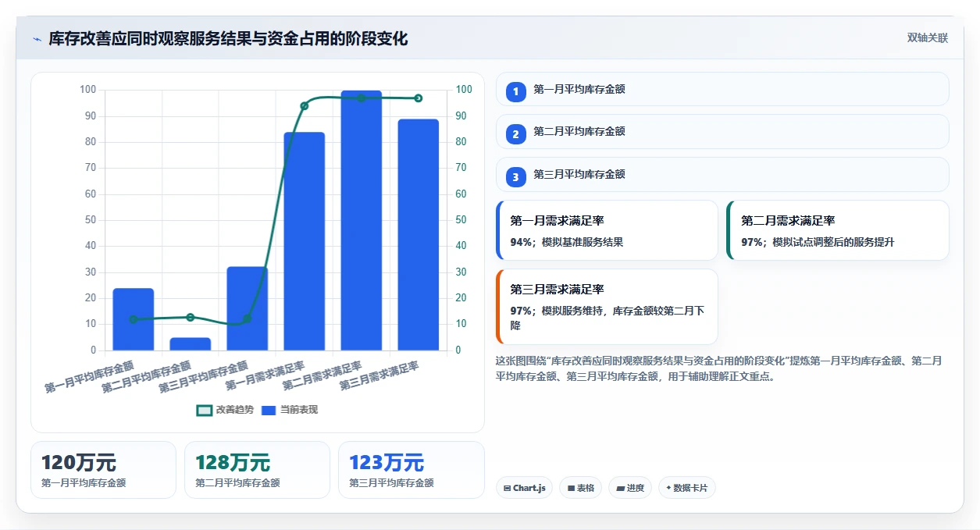Click the Chart.js tag icon
The image size is (980, 530).
(507, 488)
